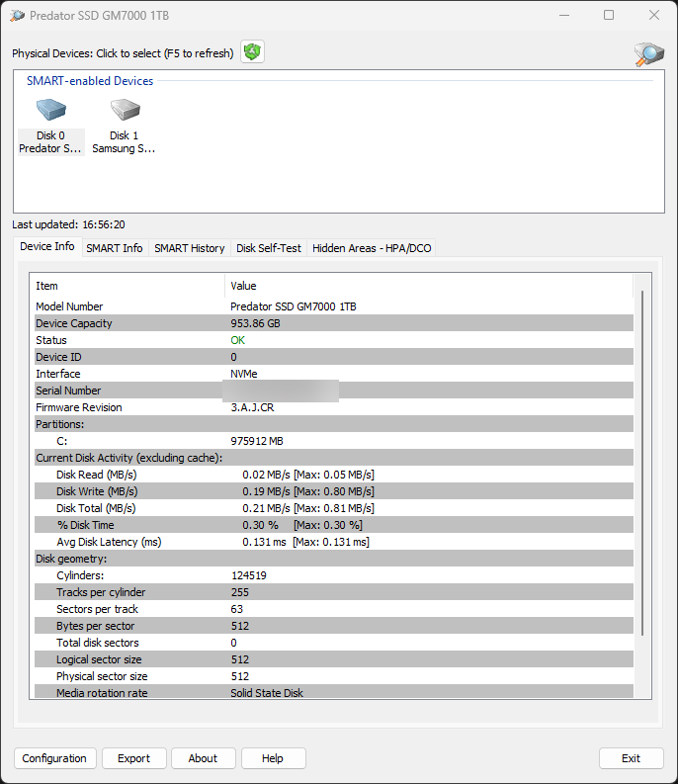Switch to the Disk Self-Test tab
The height and width of the screenshot is (784, 678).
(269, 248)
